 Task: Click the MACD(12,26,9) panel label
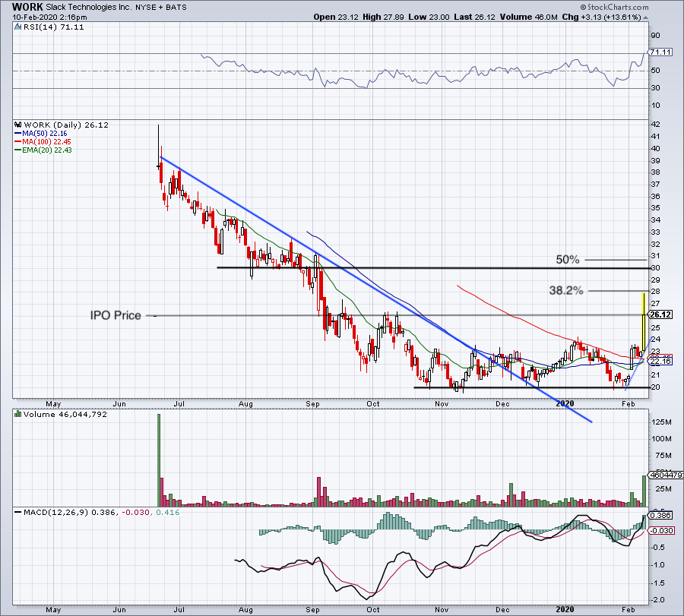(x=56, y=512)
